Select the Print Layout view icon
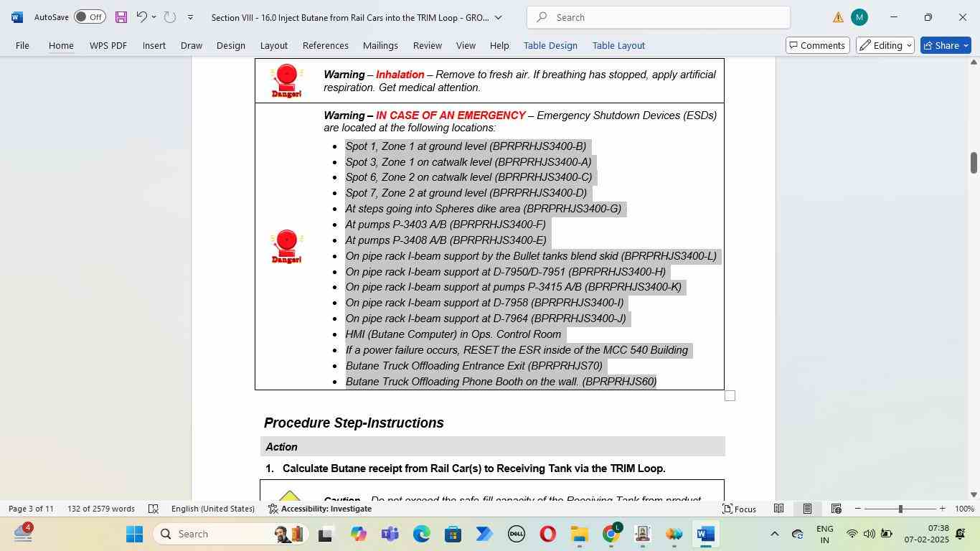The image size is (980, 551). point(807,509)
